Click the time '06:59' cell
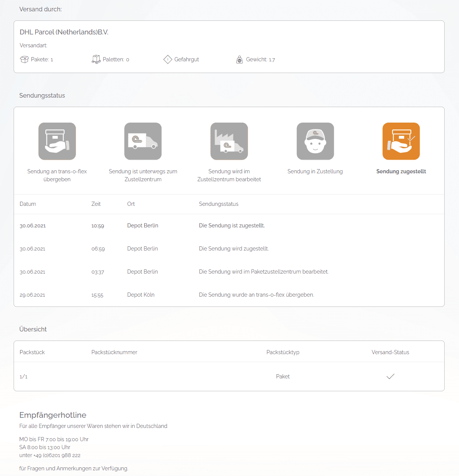The width and height of the screenshot is (459, 476). pyautogui.click(x=98, y=249)
